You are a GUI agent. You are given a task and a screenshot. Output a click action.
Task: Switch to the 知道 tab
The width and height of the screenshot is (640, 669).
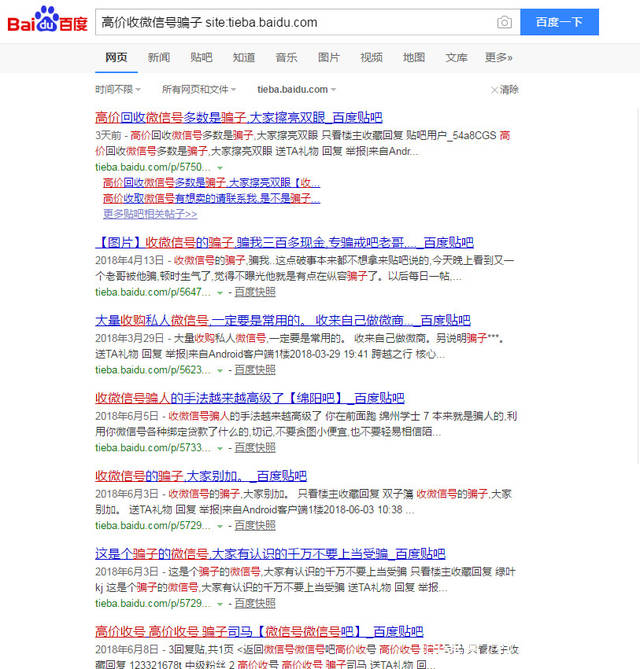pyautogui.click(x=244, y=57)
